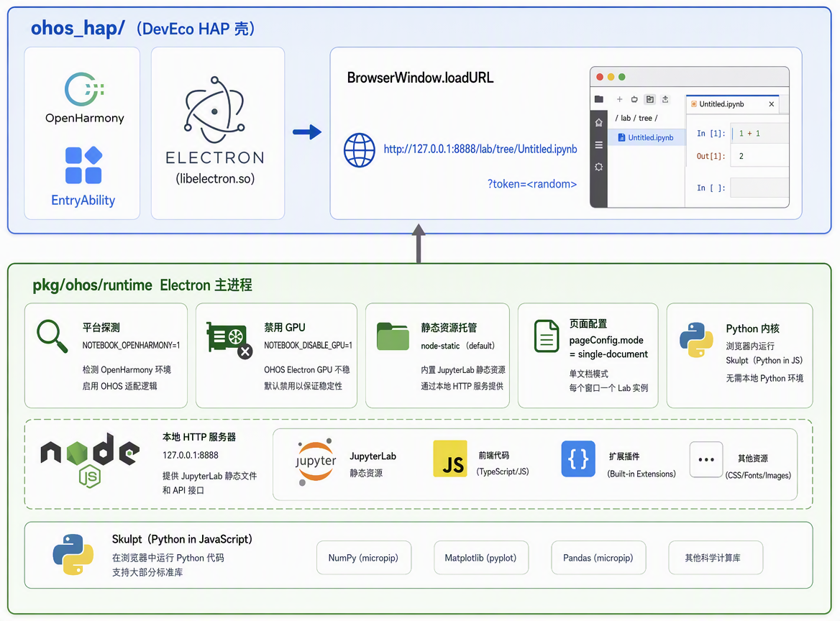Image resolution: width=840 pixels, height=621 pixels.
Task: Click the Skulpt (Python in JS) text
Action: [764, 360]
